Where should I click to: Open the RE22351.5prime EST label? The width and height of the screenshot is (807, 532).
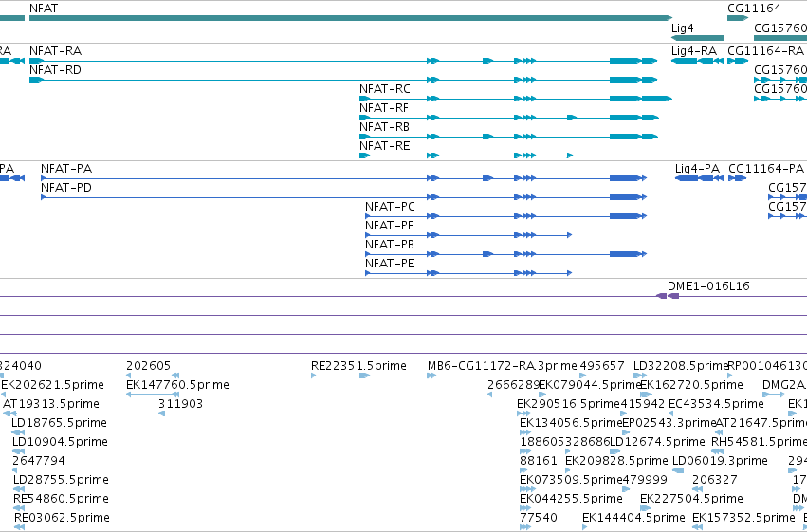[x=358, y=366]
